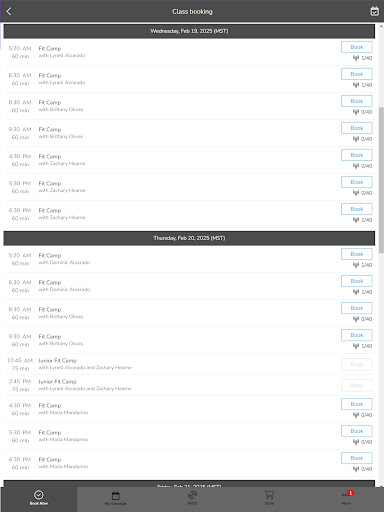Open the WOD tab icon
Viewport: 384px width, 512px height.
(192, 495)
